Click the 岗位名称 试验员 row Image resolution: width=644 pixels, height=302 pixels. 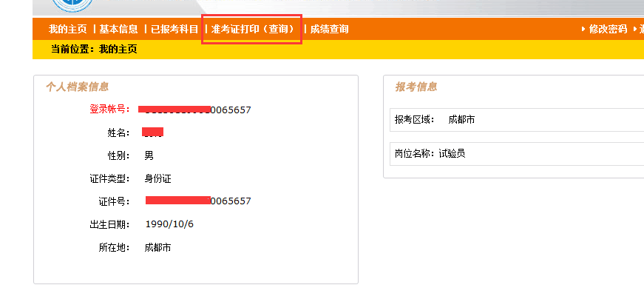pos(517,154)
